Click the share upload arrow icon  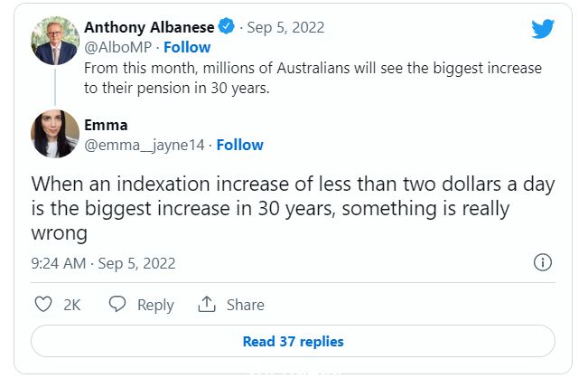tap(207, 304)
